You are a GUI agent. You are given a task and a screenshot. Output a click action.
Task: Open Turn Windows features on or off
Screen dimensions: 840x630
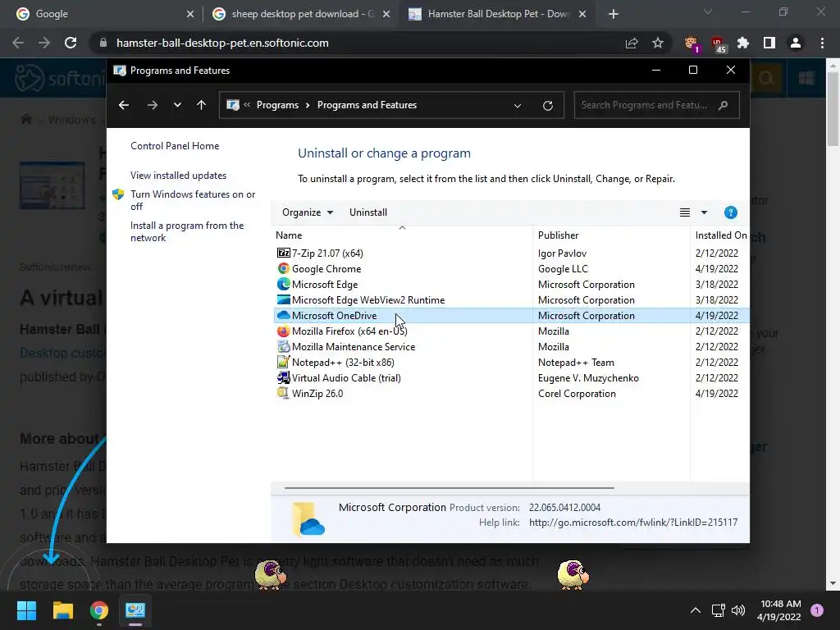coord(193,200)
